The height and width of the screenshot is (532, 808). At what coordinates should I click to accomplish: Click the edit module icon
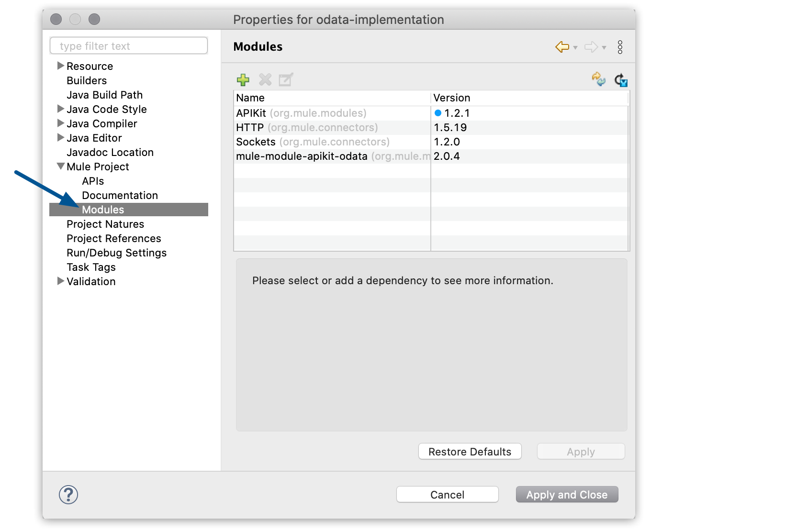point(286,80)
